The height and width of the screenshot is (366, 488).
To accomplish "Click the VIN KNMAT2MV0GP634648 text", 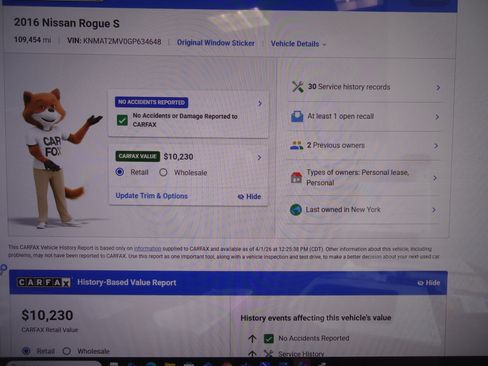I will [x=114, y=41].
